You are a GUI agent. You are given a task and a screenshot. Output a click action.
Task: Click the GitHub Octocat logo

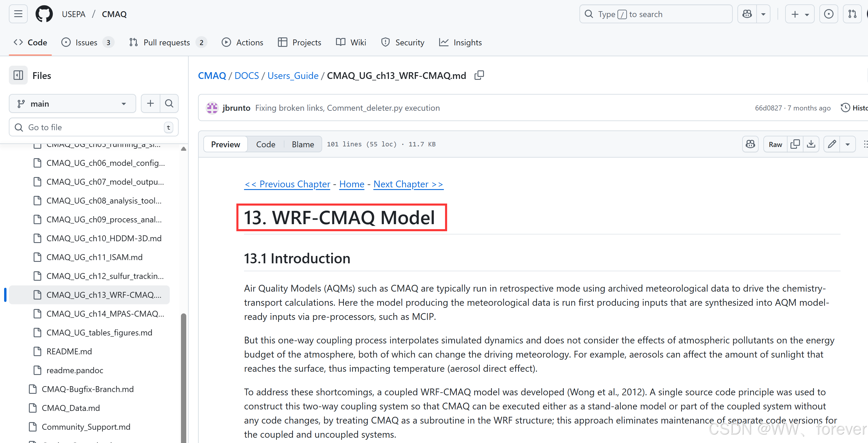(x=44, y=14)
